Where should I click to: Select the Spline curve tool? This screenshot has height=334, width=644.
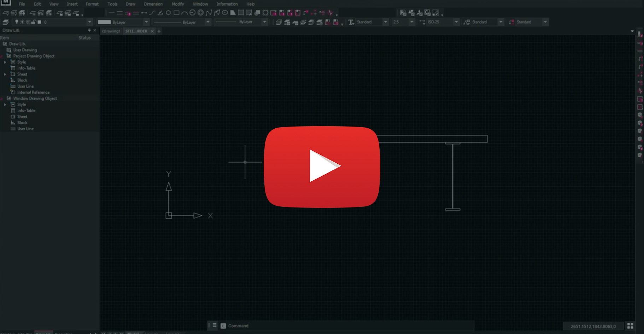(209, 13)
